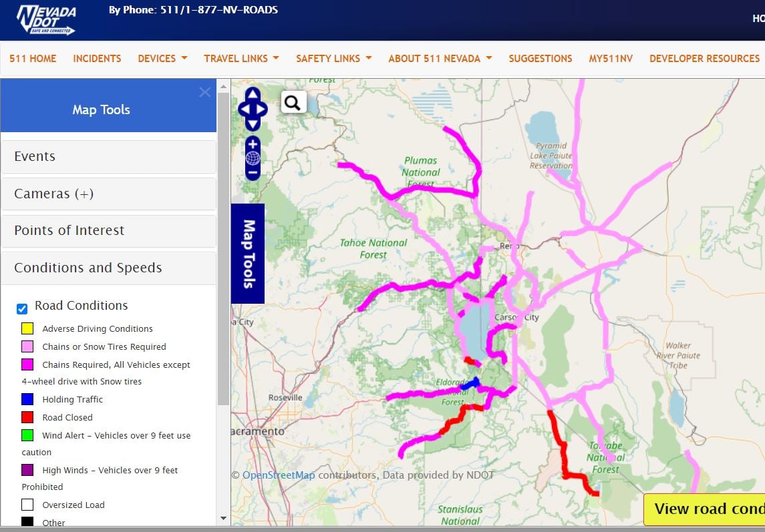This screenshot has height=532, width=765.
Task: Click the magenta Chains Required swatch
Action: click(x=27, y=364)
